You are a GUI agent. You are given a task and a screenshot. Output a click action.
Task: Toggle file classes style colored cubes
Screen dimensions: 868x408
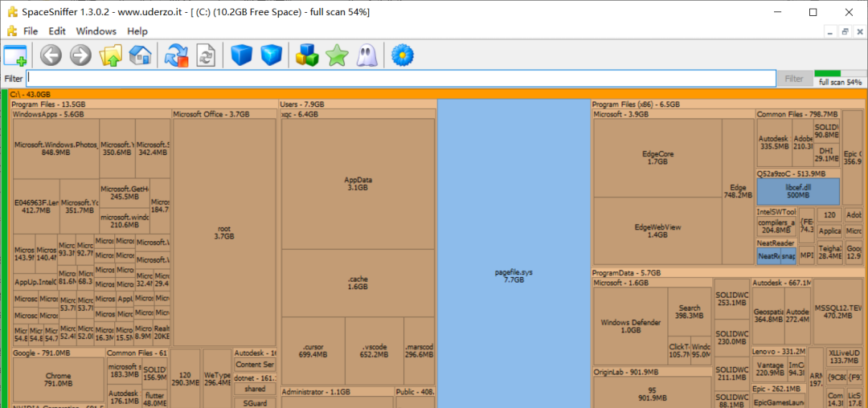pyautogui.click(x=307, y=55)
